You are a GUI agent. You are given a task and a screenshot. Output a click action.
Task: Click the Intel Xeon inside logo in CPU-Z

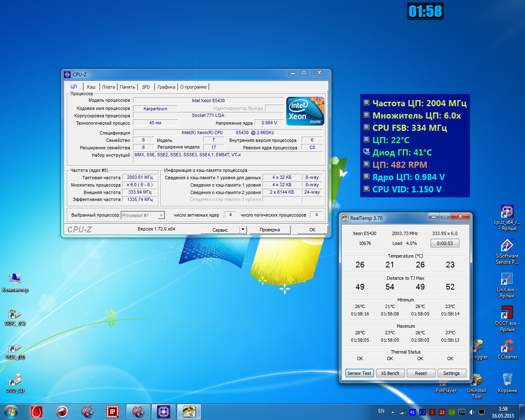[x=305, y=111]
